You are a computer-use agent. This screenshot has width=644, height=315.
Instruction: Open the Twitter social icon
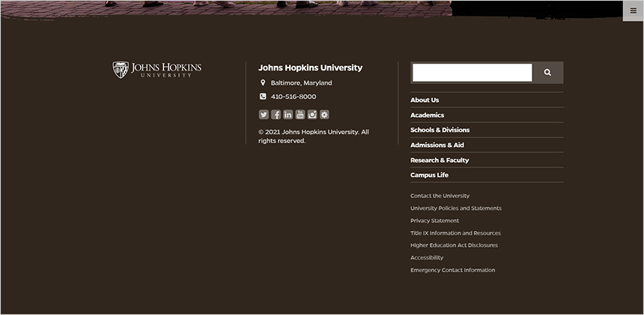[x=264, y=115]
